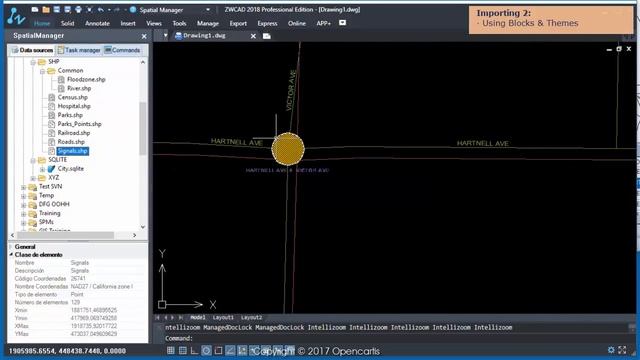Screen dimensions: 640x360
Task: Click the Print quick-access icon
Action: coord(78,9)
